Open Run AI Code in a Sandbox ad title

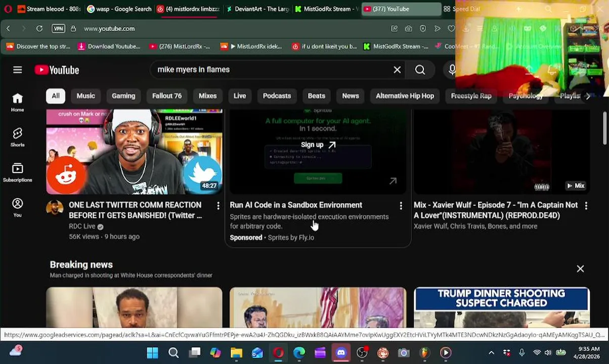[296, 205]
